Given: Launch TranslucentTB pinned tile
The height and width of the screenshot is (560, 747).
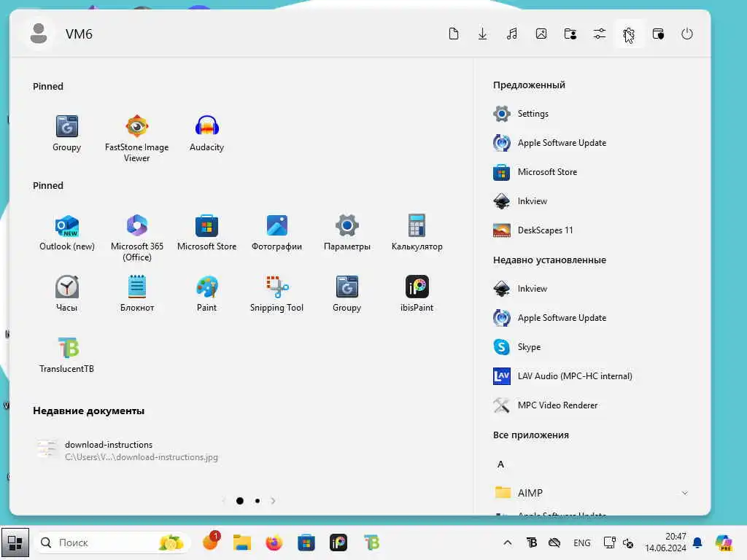Looking at the screenshot, I should 66,355.
